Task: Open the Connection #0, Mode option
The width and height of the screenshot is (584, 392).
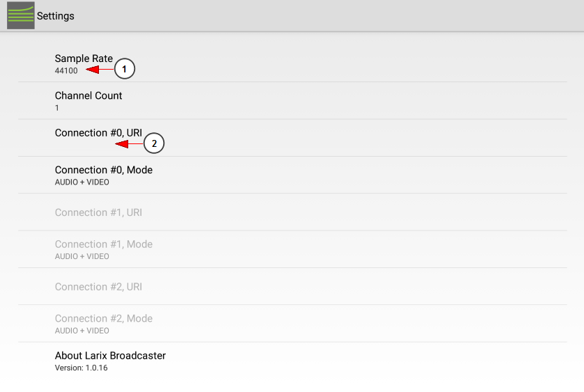Action: (293, 175)
